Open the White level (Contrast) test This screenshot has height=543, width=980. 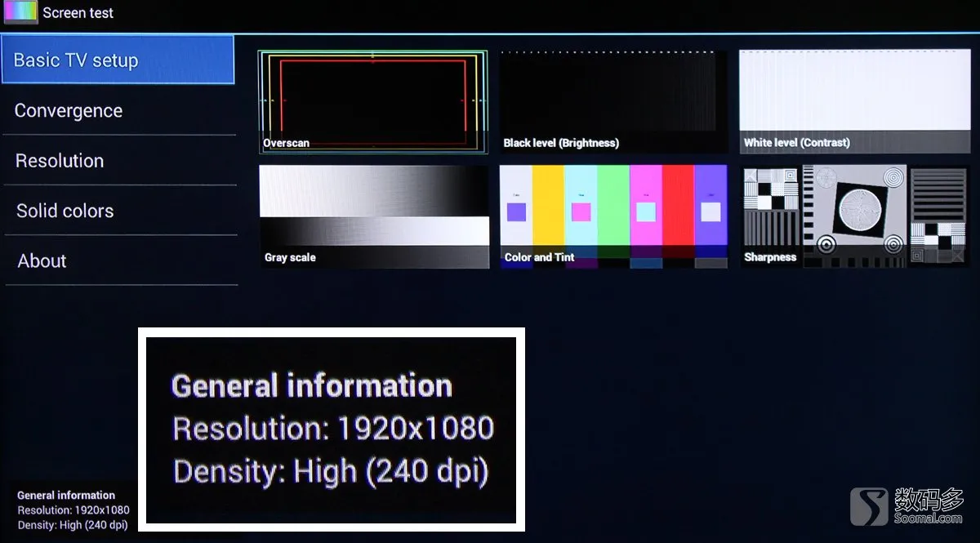pos(855,101)
